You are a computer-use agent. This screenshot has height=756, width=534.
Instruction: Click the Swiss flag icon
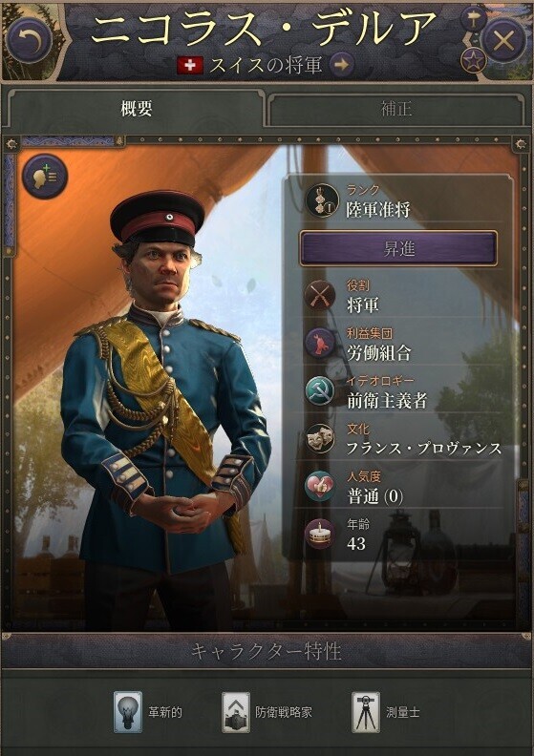(190, 65)
